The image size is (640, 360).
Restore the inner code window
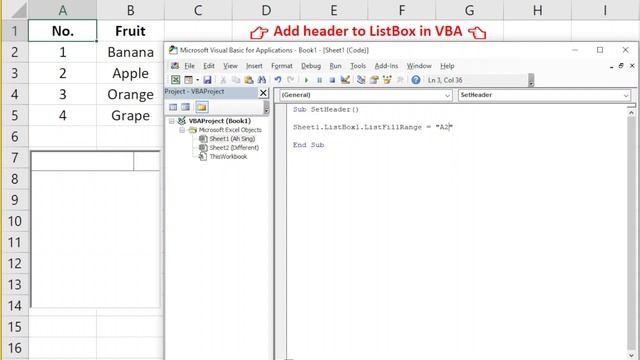tap(621, 66)
